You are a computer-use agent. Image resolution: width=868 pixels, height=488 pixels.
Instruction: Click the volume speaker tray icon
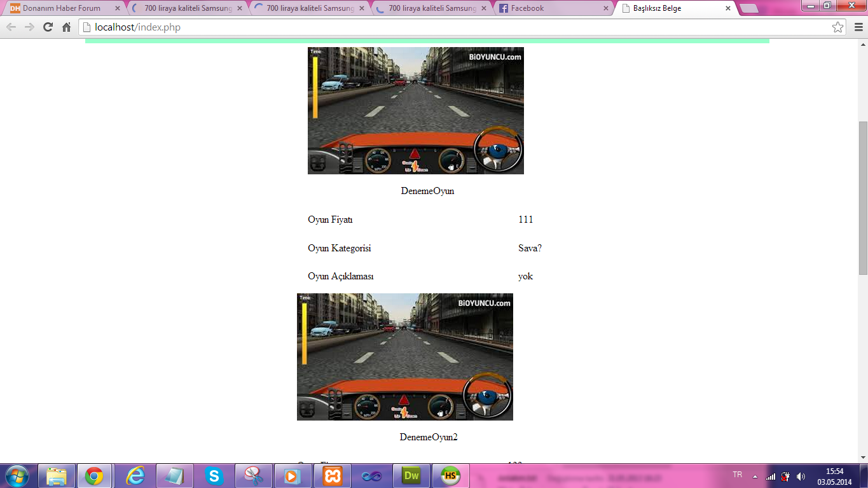pos(801,476)
